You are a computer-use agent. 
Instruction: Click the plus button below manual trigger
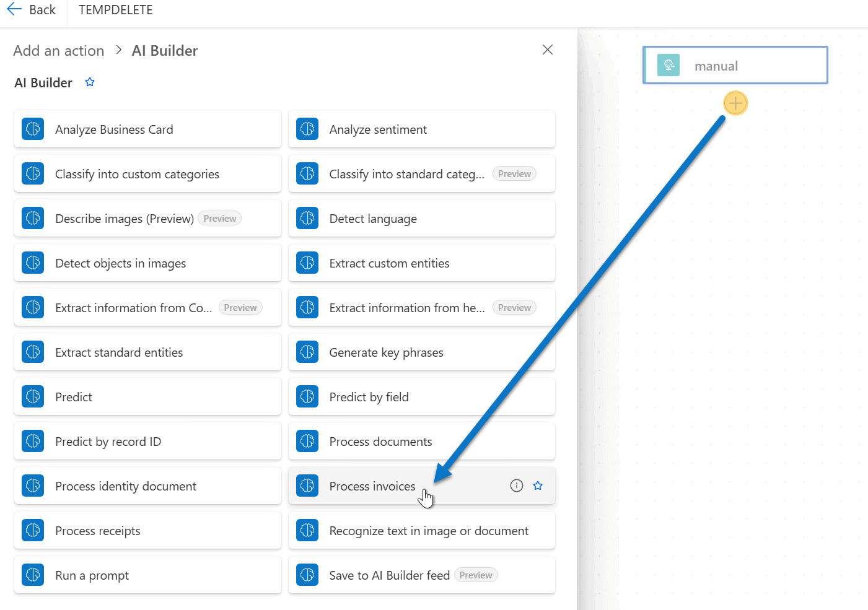click(x=735, y=103)
